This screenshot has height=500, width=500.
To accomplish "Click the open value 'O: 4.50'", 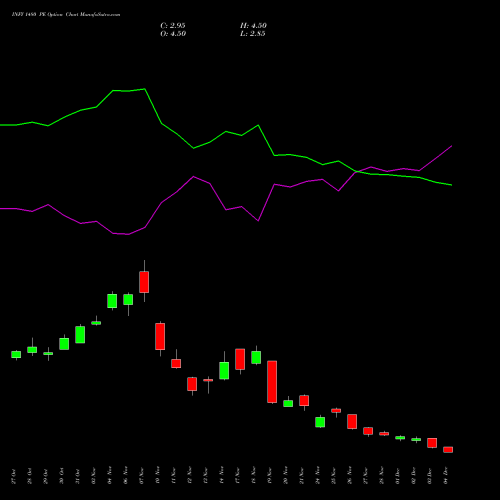I will coord(173,34).
